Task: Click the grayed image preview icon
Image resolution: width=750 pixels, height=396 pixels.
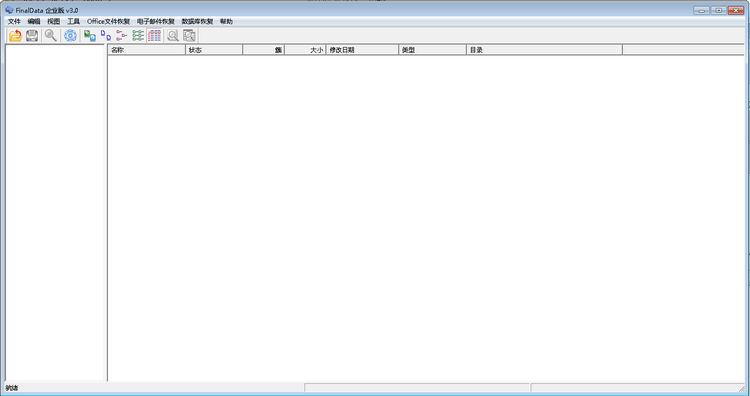Action: pos(189,35)
